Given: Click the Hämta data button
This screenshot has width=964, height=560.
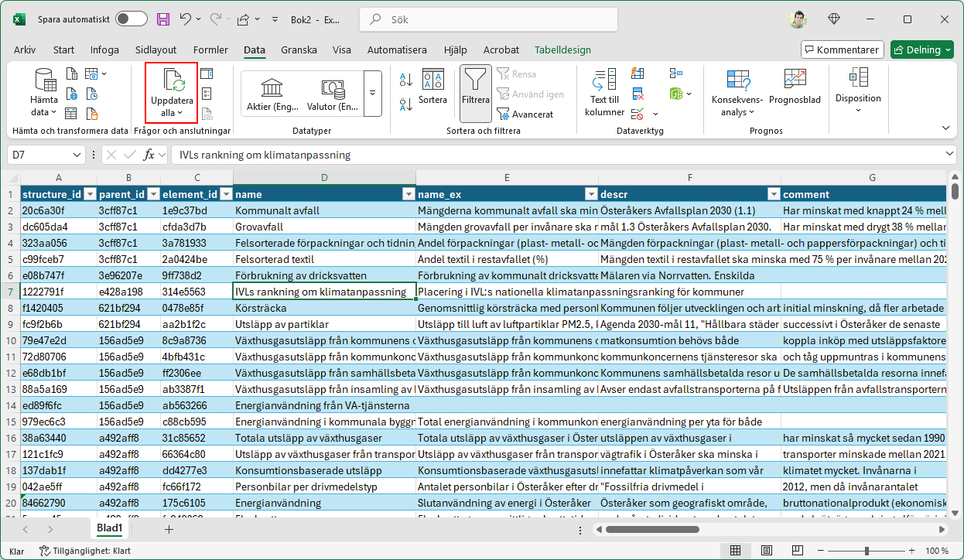Looking at the screenshot, I should (x=44, y=92).
